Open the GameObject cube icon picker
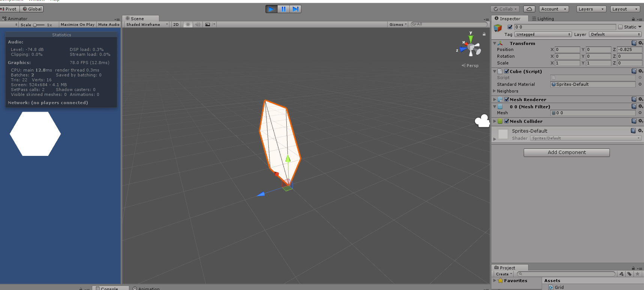Viewport: 644px width, 290px height. click(x=498, y=28)
